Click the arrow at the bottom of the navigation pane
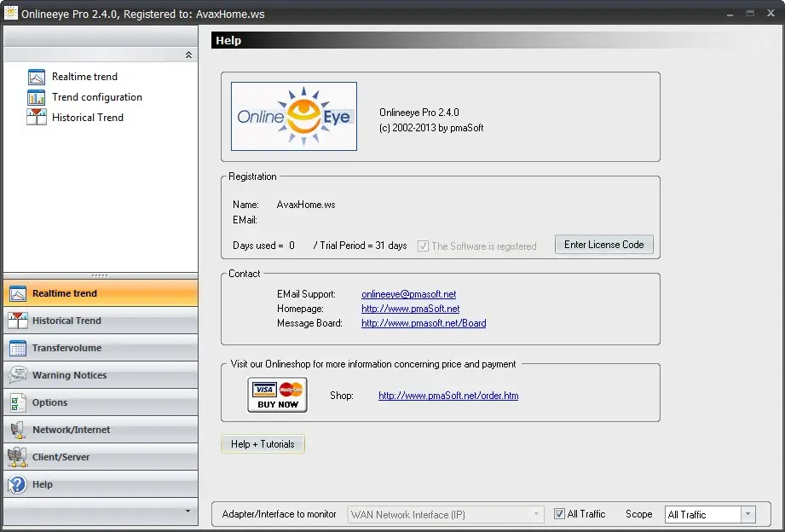Screen dimensions: 785x532 [188, 512]
